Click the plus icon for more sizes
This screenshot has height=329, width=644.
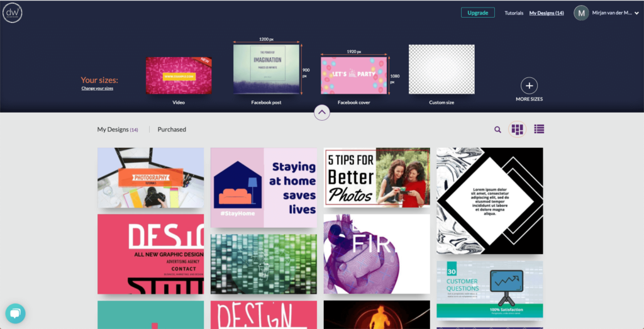tap(529, 86)
